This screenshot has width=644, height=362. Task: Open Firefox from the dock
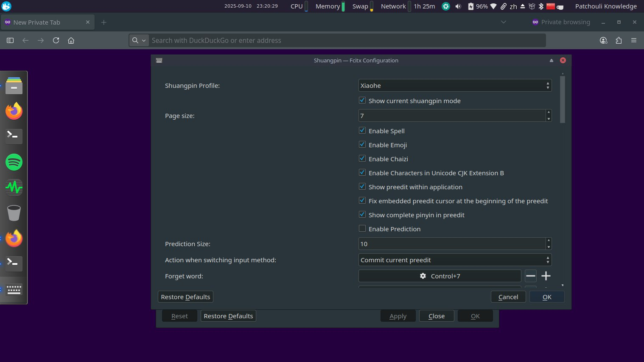[x=14, y=111]
